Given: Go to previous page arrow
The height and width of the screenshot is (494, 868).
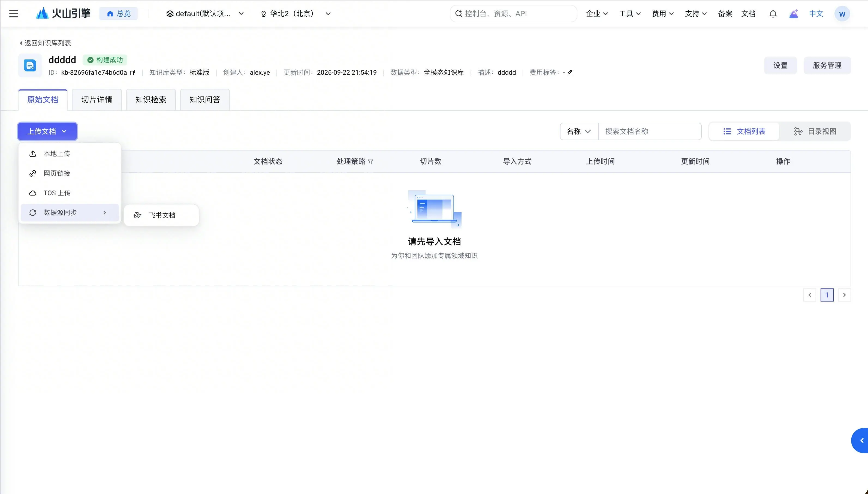Looking at the screenshot, I should coord(810,295).
